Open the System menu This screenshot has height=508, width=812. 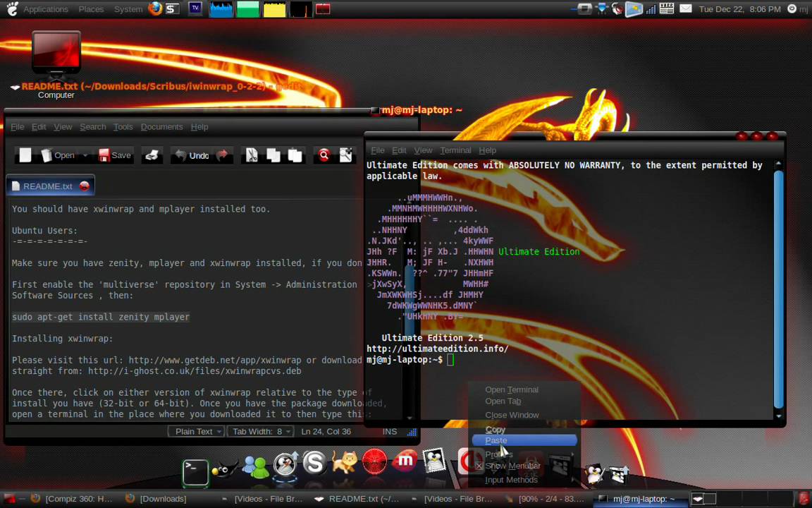coord(128,9)
